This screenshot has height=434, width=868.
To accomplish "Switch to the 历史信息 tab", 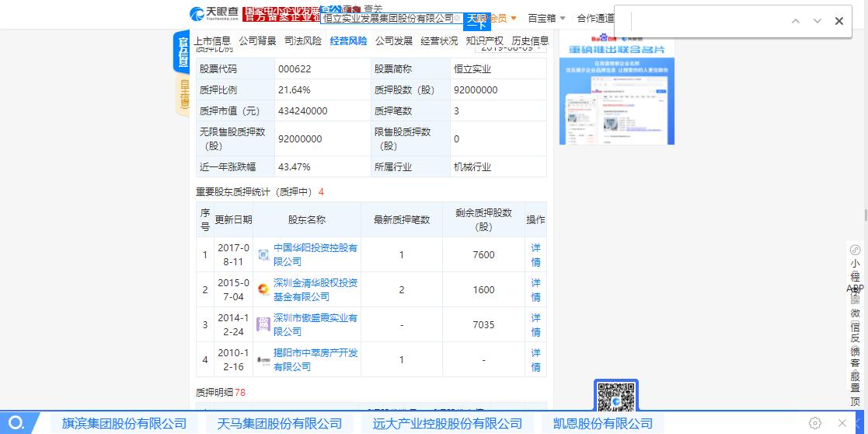I will coord(530,40).
